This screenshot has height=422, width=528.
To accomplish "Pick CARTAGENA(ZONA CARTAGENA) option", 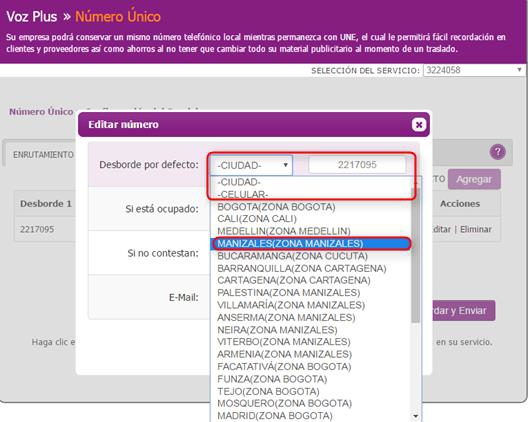I will pyautogui.click(x=311, y=280).
